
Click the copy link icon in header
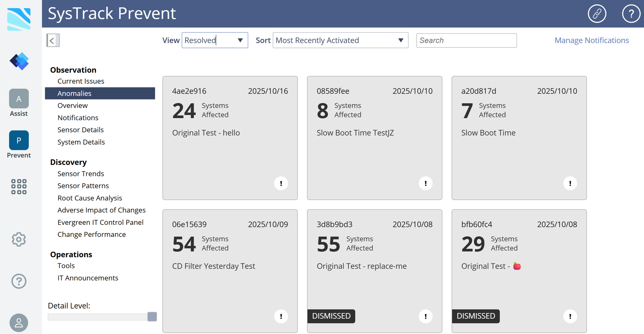[x=597, y=14]
